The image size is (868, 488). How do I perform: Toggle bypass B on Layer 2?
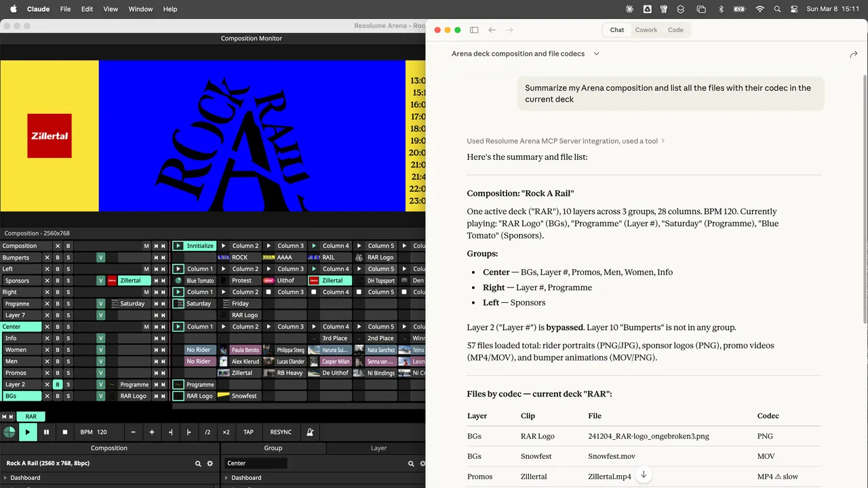[x=58, y=384]
